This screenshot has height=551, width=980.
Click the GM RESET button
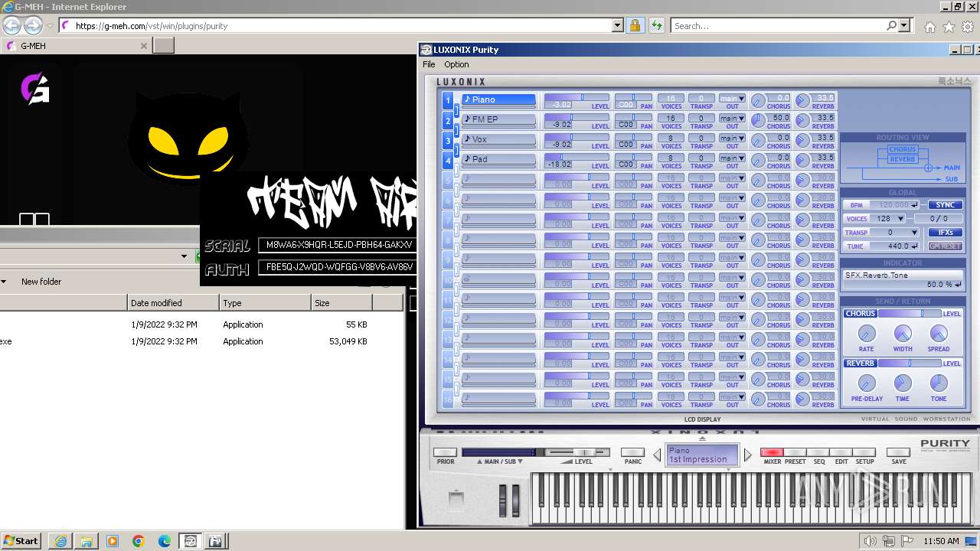945,246
